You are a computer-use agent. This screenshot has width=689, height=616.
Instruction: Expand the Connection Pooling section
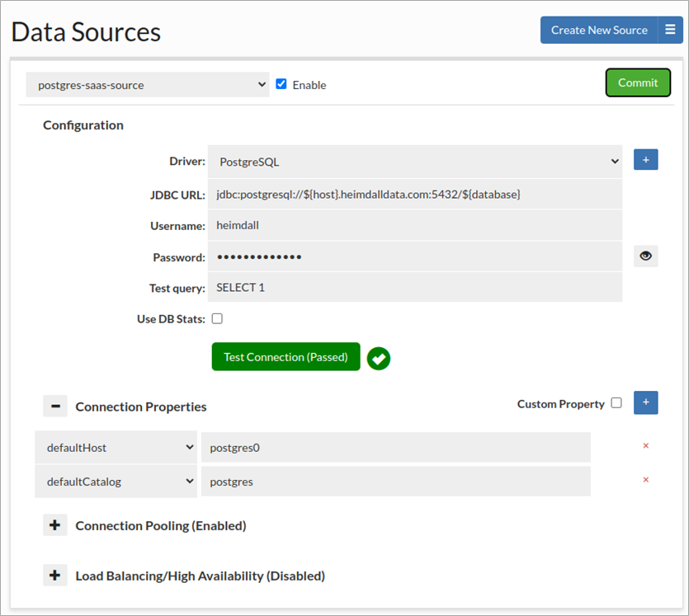[55, 524]
